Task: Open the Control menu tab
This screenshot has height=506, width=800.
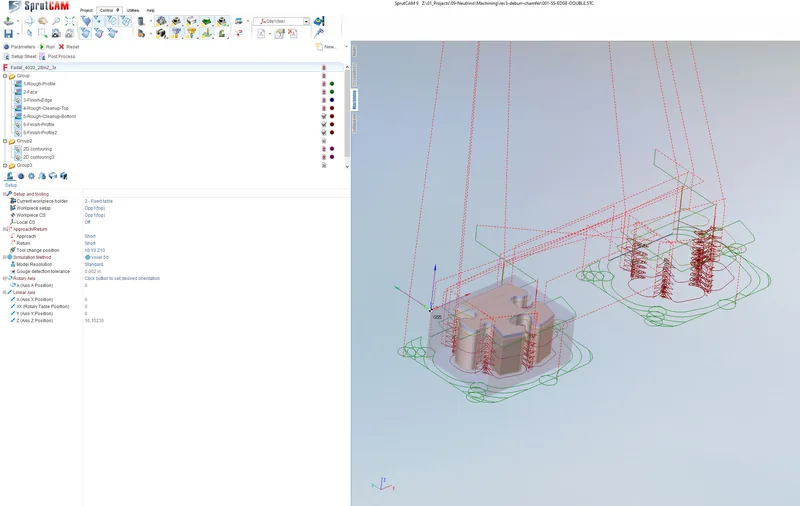Action: pyautogui.click(x=109, y=10)
